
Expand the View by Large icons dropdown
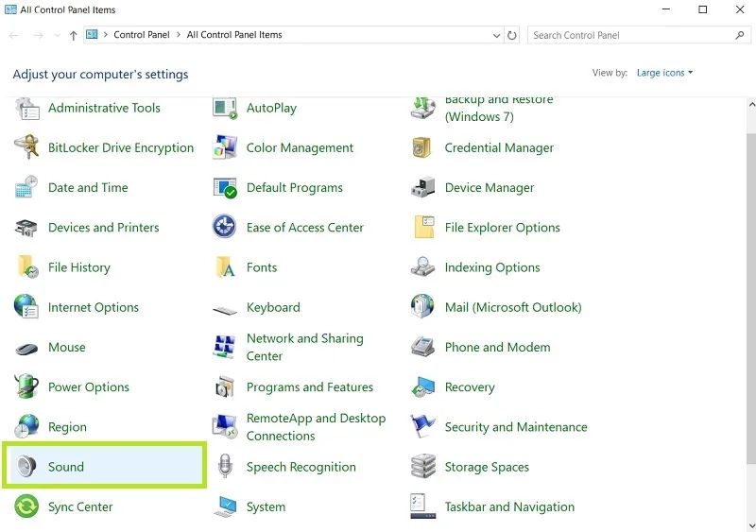point(664,73)
